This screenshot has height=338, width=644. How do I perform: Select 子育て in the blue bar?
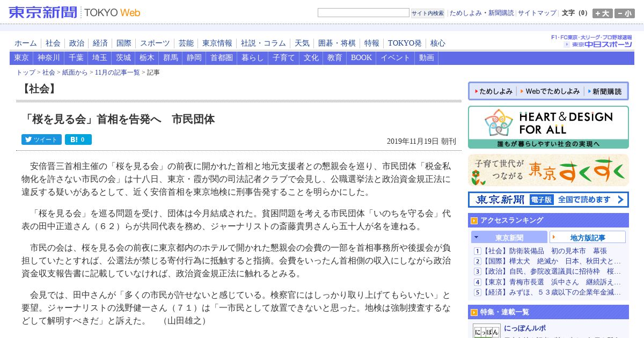[x=284, y=58]
